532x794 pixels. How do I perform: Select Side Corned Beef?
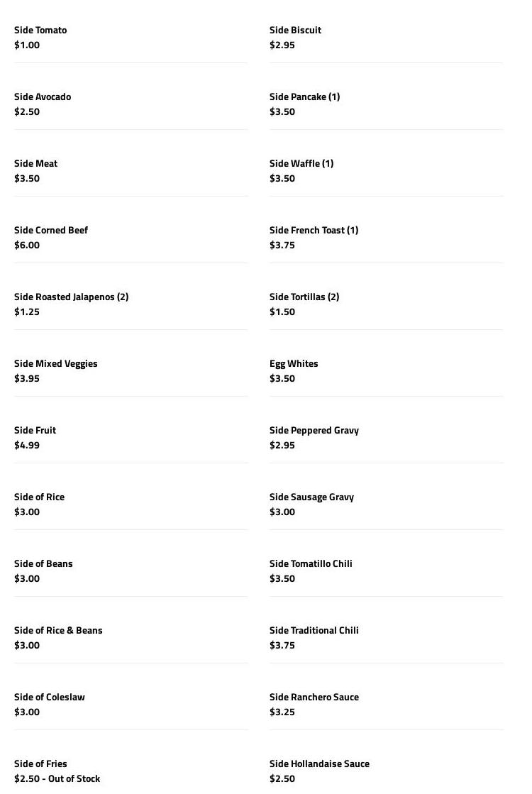(x=51, y=231)
